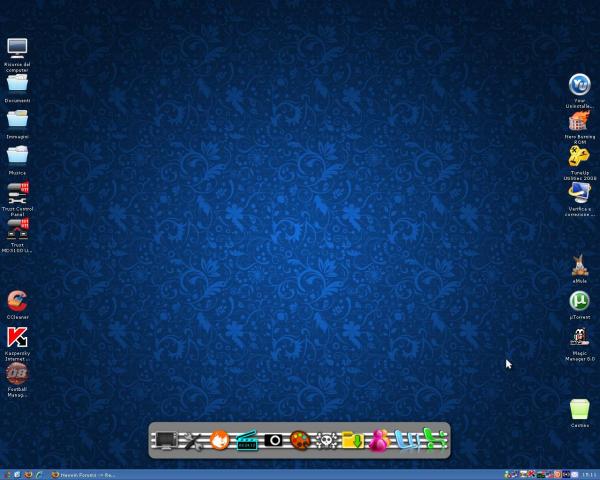The height and width of the screenshot is (480, 600).
Task: Open the downloads folder dock icon
Action: 352,441
